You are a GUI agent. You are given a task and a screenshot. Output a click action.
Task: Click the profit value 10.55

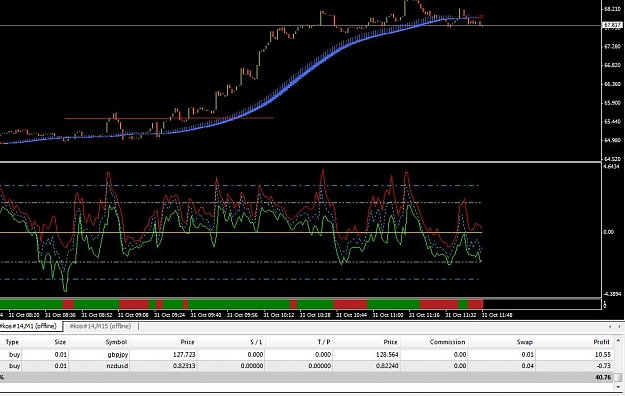pyautogui.click(x=603, y=355)
